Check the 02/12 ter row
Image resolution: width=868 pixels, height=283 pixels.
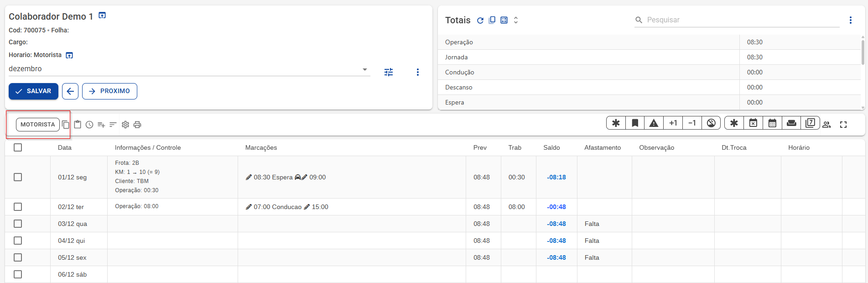18,207
